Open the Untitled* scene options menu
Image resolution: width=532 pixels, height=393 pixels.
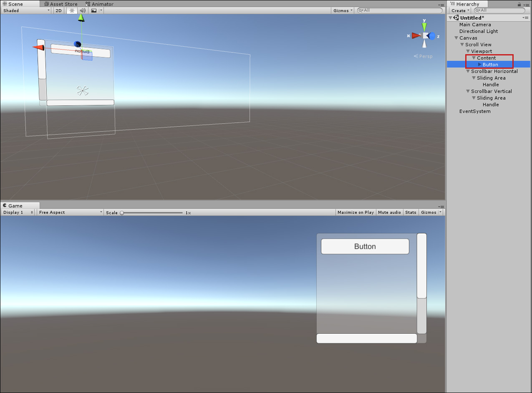[526, 18]
